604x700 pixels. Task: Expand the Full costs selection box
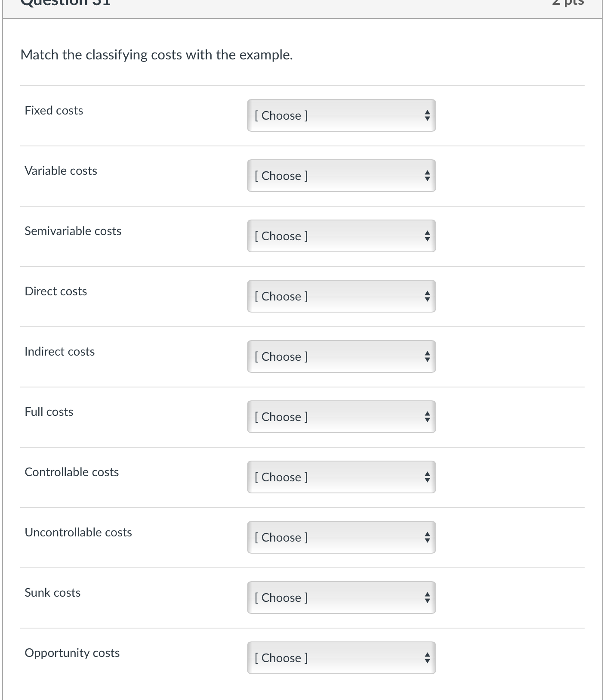(341, 417)
